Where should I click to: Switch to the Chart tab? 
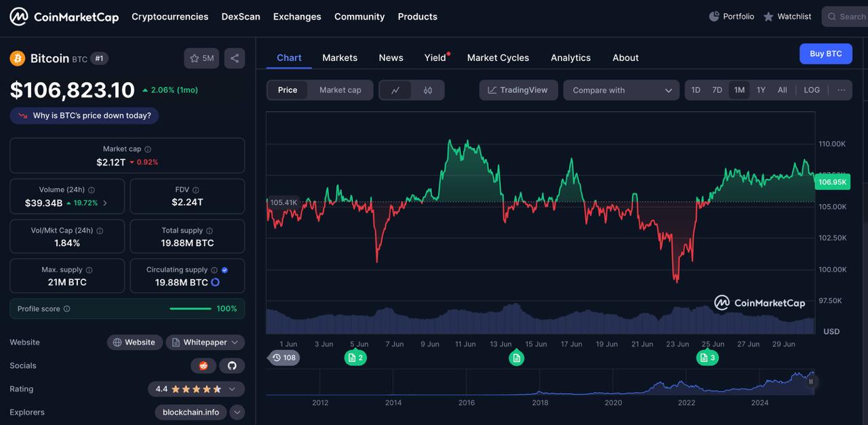tap(289, 58)
